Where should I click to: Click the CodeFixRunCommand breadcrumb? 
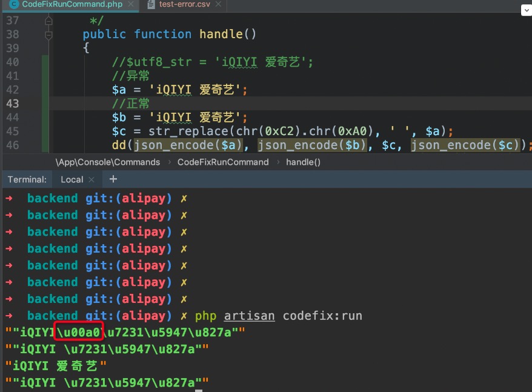(x=222, y=162)
